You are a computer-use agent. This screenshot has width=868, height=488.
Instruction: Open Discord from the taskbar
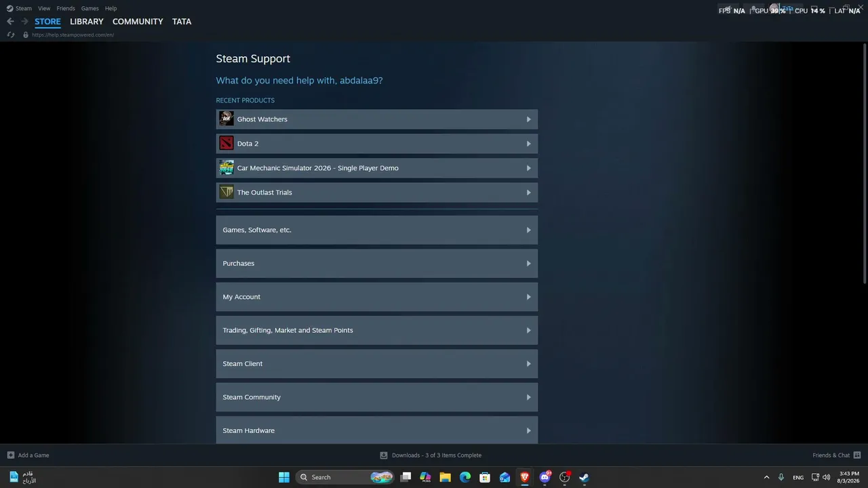pyautogui.click(x=545, y=477)
